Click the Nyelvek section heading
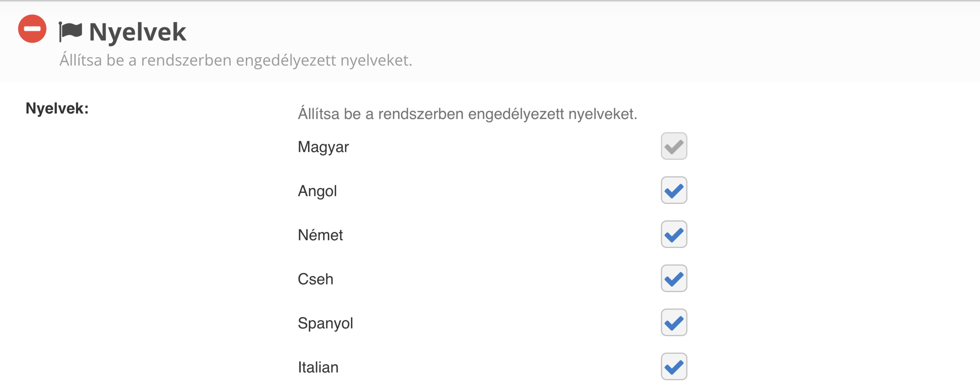This screenshot has width=980, height=389. click(137, 31)
